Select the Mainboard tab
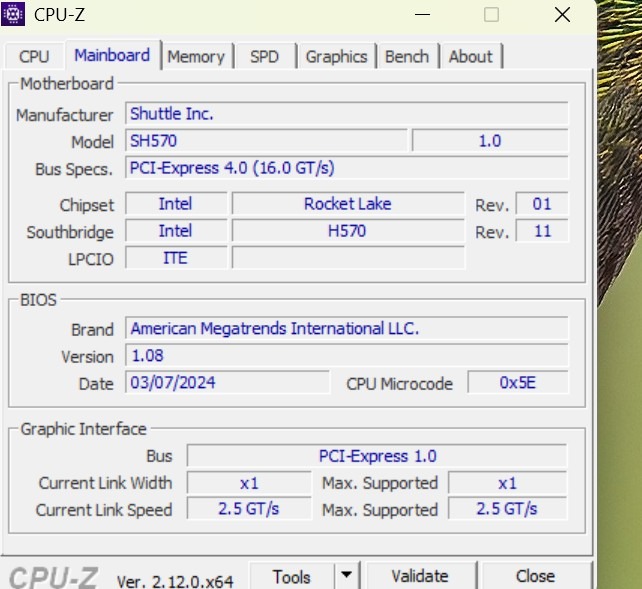 (112, 55)
